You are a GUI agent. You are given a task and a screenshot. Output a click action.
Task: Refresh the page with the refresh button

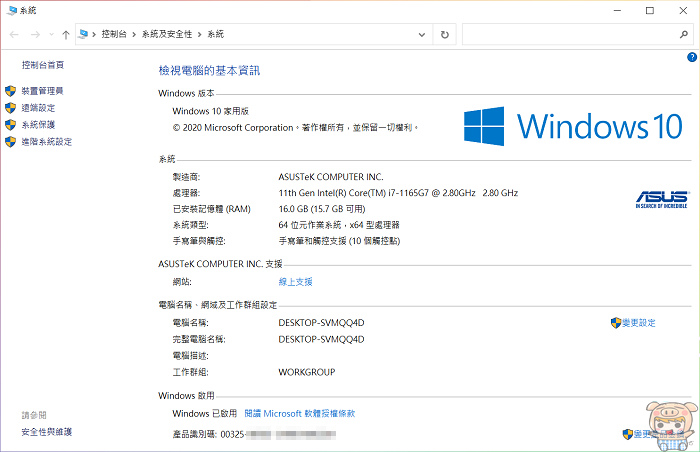[444, 34]
